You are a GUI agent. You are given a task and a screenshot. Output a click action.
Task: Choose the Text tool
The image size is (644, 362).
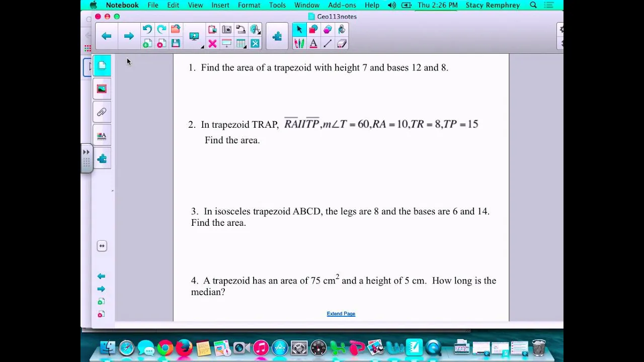[x=313, y=44]
